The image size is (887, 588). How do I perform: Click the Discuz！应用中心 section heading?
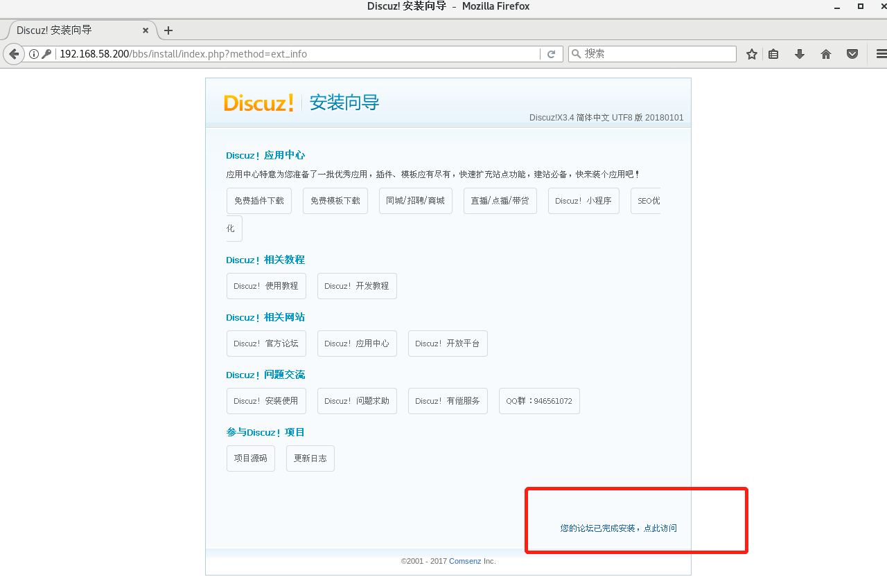(x=265, y=155)
